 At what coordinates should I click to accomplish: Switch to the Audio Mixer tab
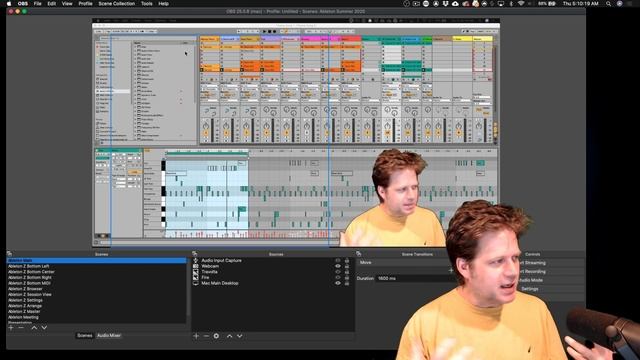click(x=109, y=336)
